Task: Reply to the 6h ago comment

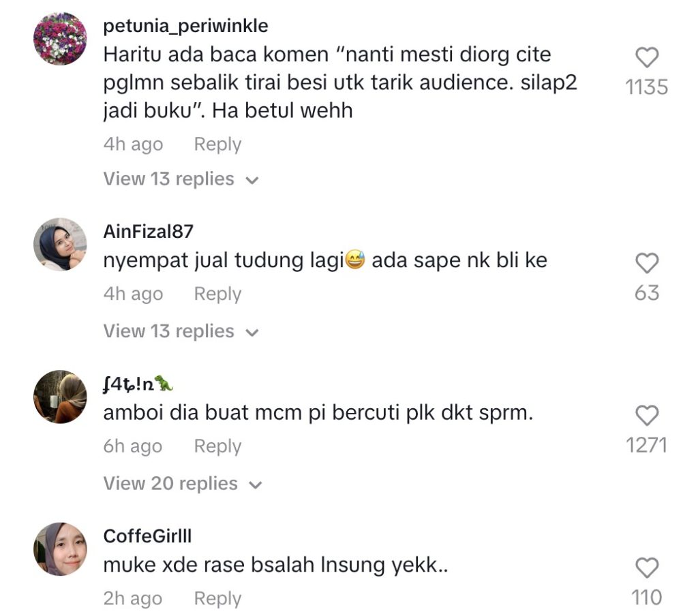Action: [217, 446]
